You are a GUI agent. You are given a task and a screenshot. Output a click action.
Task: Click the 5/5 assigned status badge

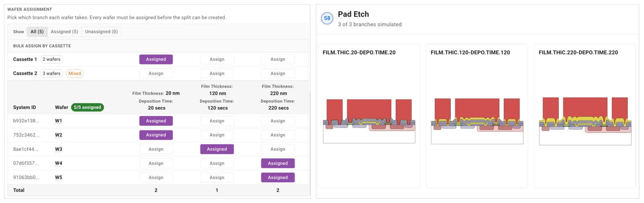(87, 107)
